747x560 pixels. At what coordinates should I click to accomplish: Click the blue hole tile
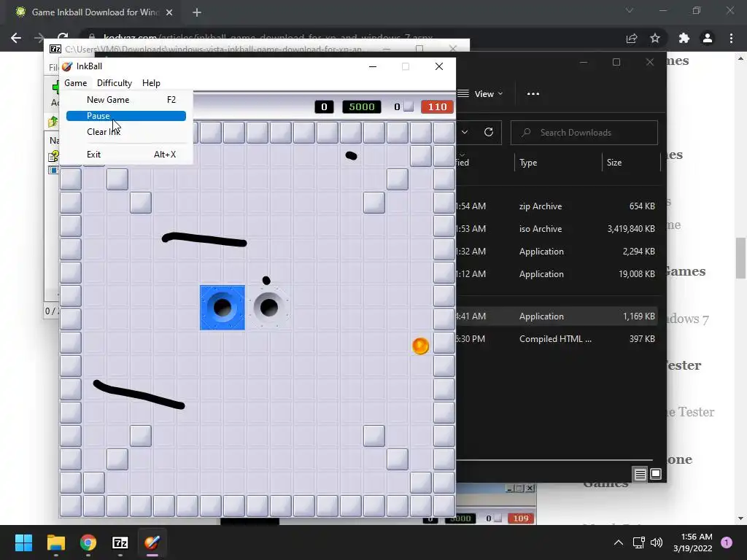222,308
